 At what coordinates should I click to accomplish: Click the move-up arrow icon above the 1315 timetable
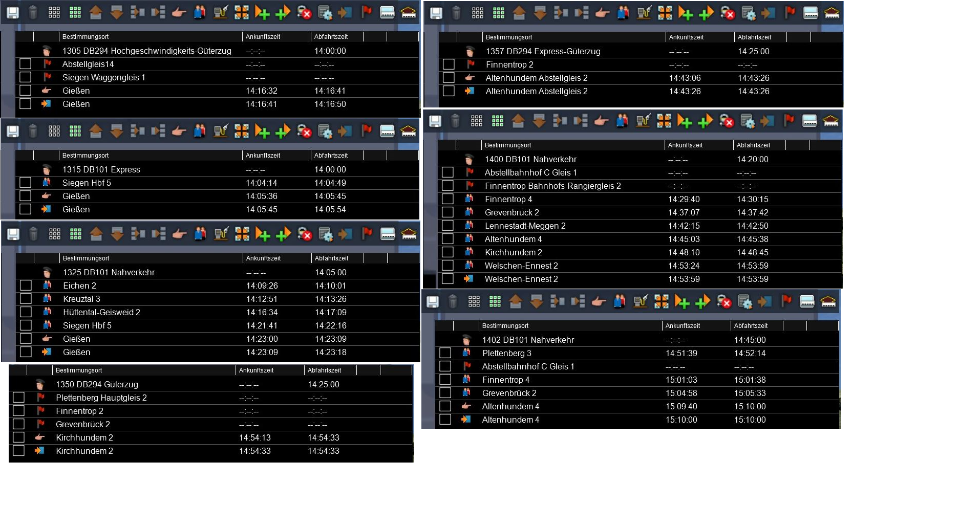point(96,131)
